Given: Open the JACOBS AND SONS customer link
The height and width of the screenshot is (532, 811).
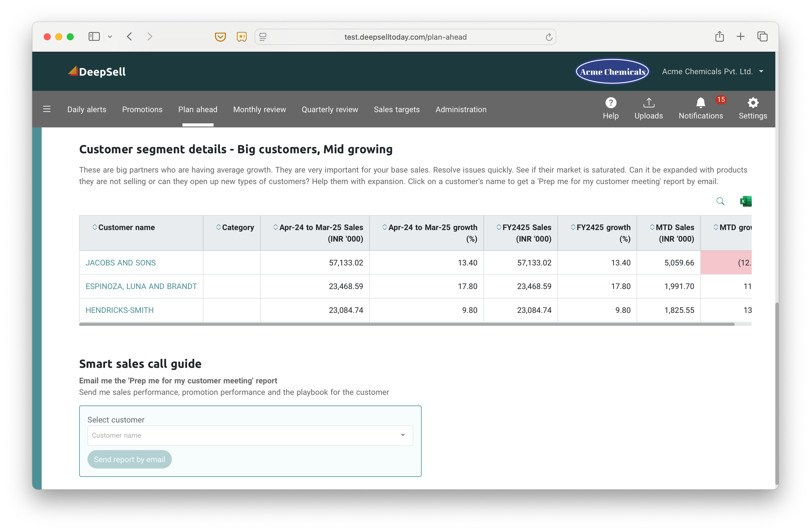Looking at the screenshot, I should [120, 263].
